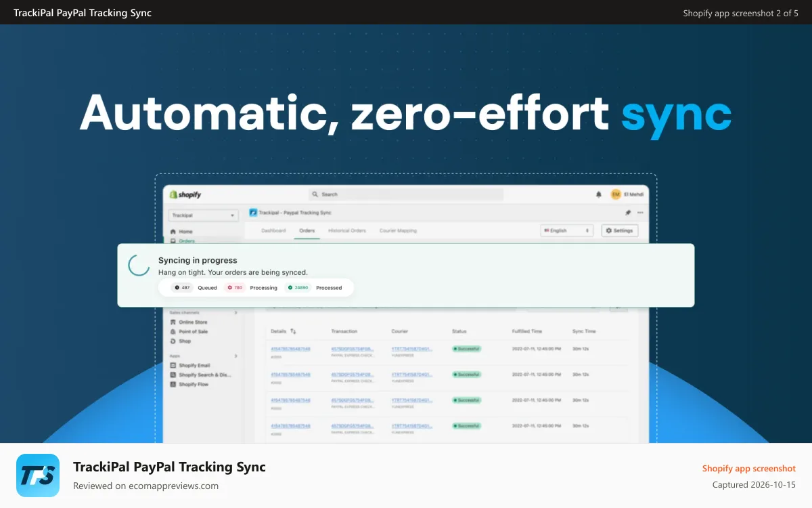
Task: Open Online Store sales channel
Action: pyautogui.click(x=193, y=322)
